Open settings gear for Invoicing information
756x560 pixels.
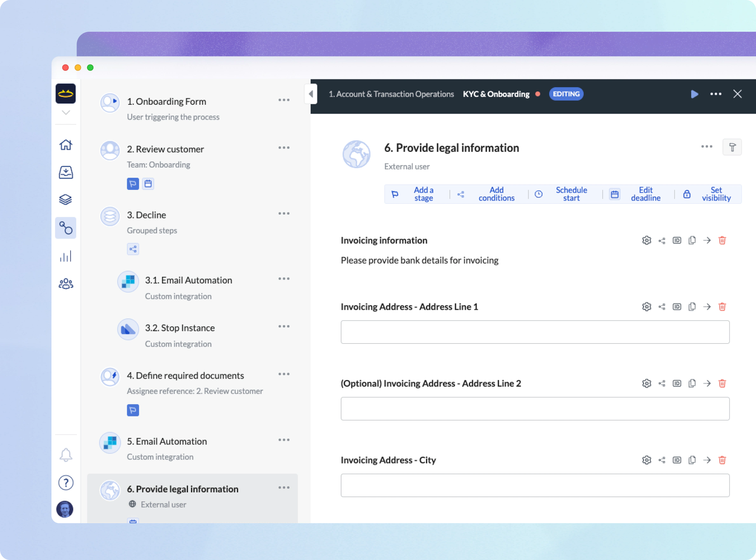[646, 240]
